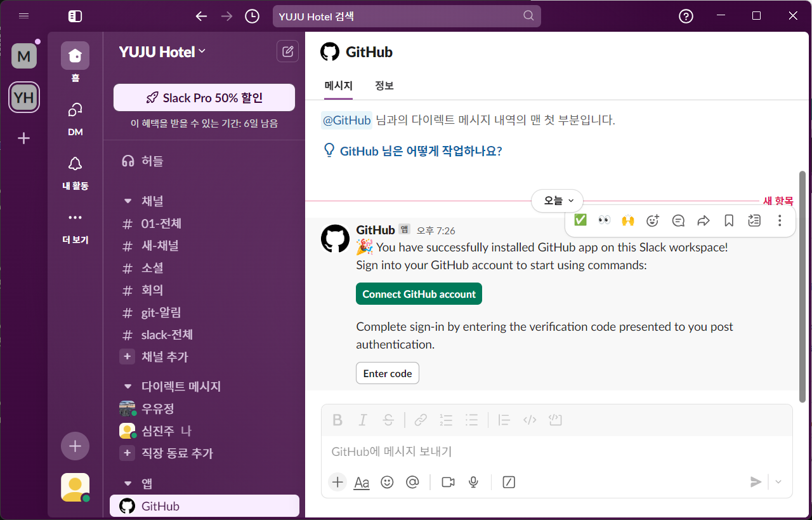Switch to the M workspace
Screen dimensions: 812x520
pyautogui.click(x=24, y=57)
